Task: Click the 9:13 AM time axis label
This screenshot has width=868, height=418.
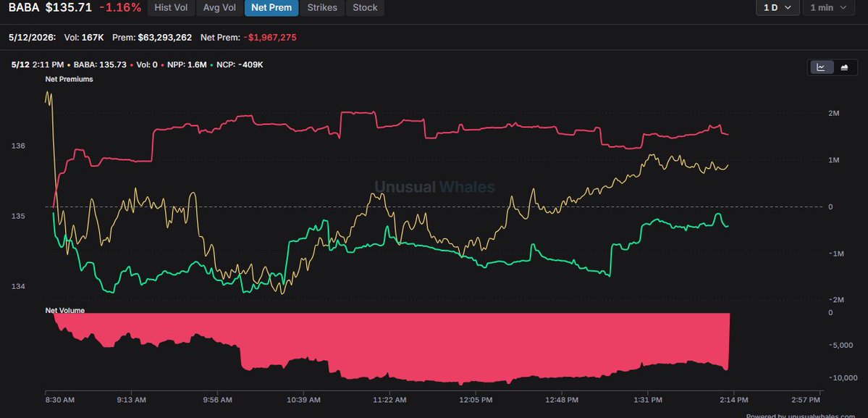Action: (132, 400)
